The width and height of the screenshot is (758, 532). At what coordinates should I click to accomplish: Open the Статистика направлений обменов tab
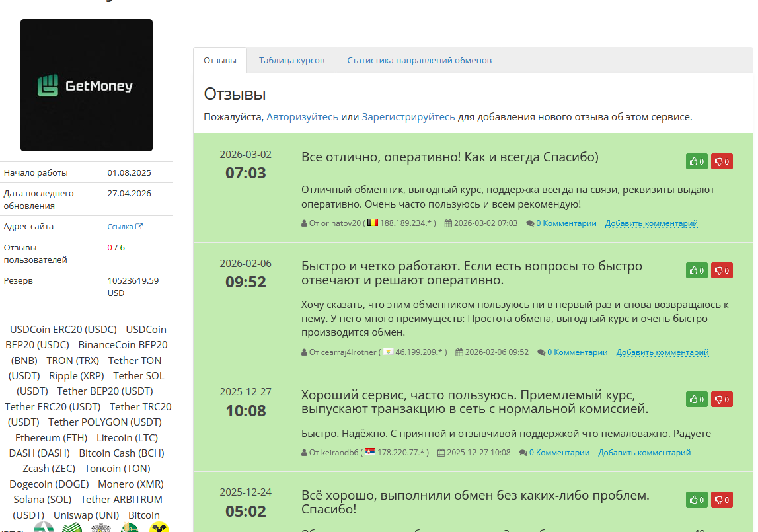(419, 60)
